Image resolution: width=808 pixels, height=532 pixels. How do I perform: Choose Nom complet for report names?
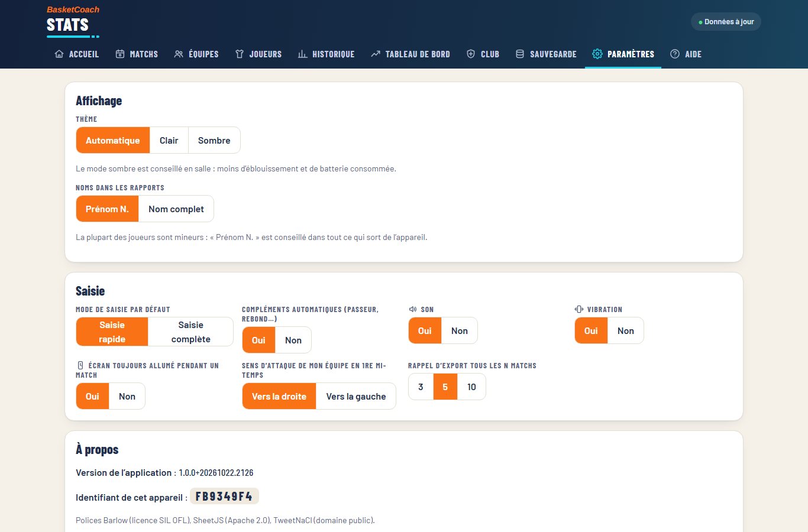click(176, 209)
